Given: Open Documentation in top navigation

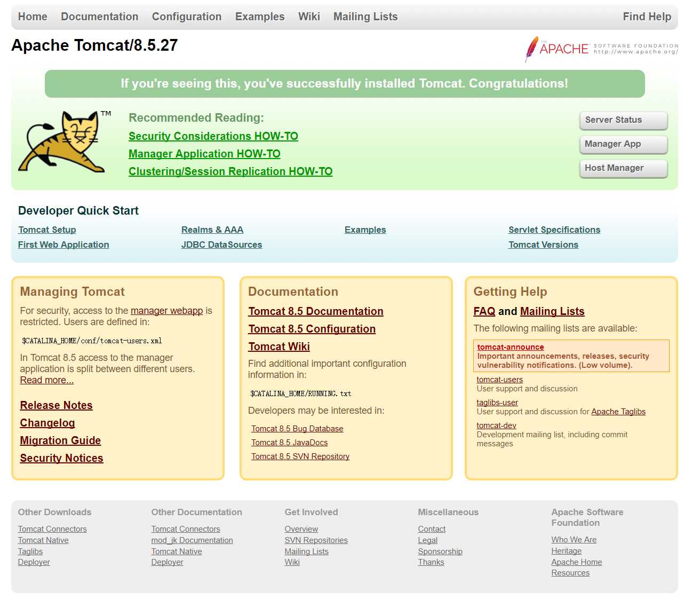Looking at the screenshot, I should click(99, 17).
